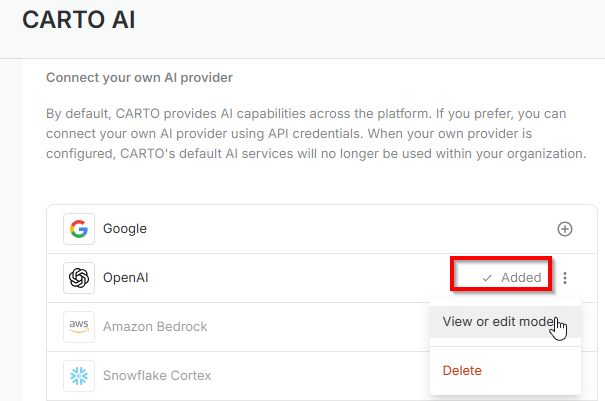This screenshot has height=401, width=605.
Task: Click the "Added" status text
Action: point(521,278)
